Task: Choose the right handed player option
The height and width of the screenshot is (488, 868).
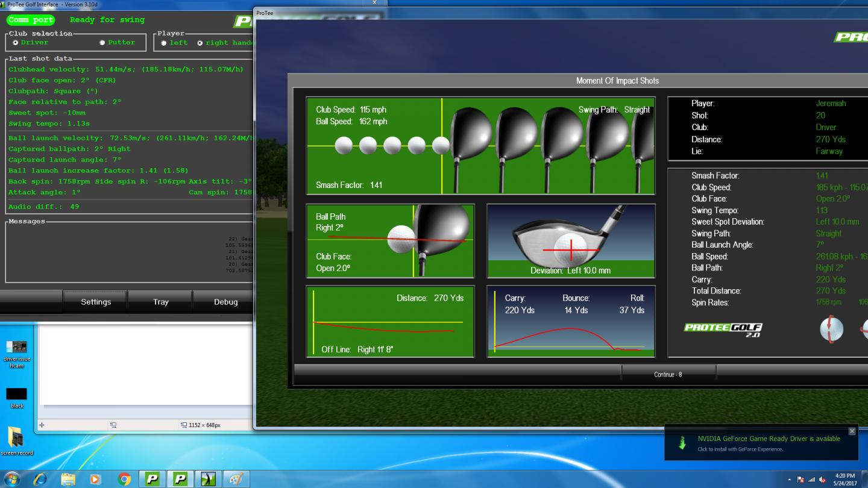Action: tap(200, 43)
